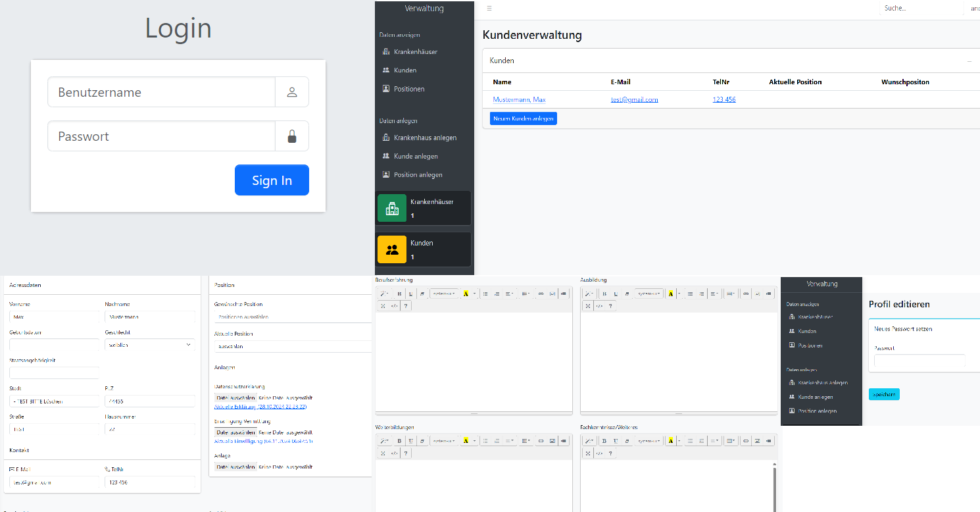Viewport: 980px width, 512px height.
Task: Apply underline in the Fachkenntnisse/Weiteres editor
Action: click(x=616, y=441)
